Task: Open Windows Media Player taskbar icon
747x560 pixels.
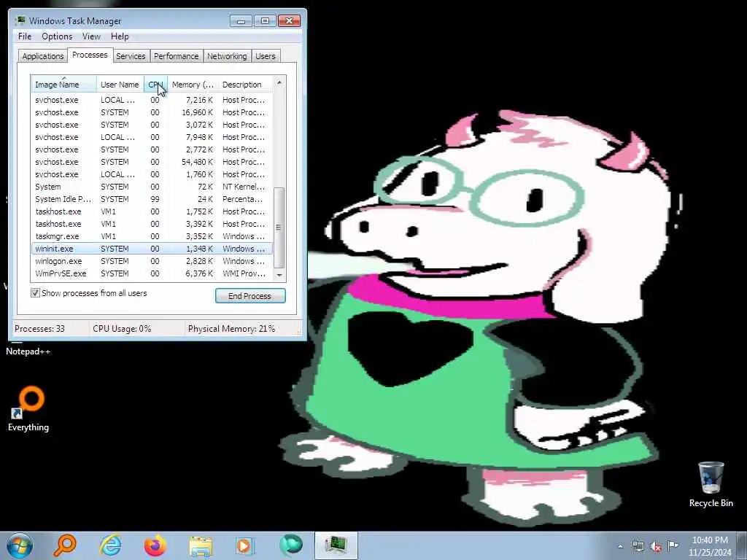Action: coord(245,545)
